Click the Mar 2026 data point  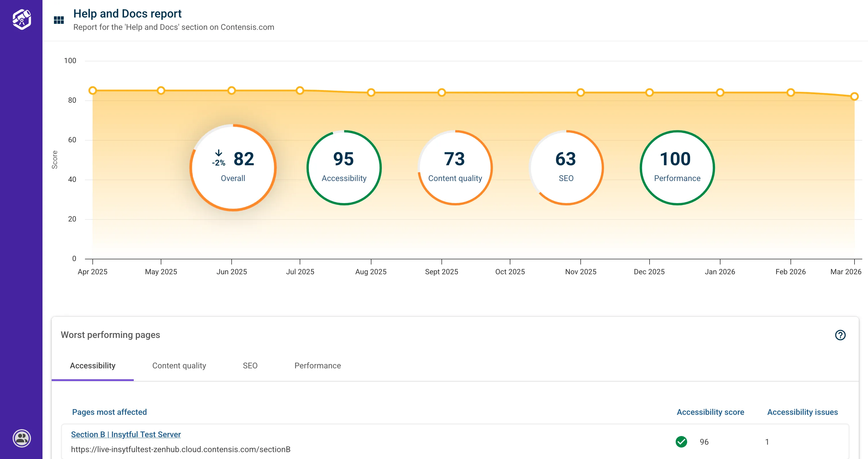[x=854, y=97]
